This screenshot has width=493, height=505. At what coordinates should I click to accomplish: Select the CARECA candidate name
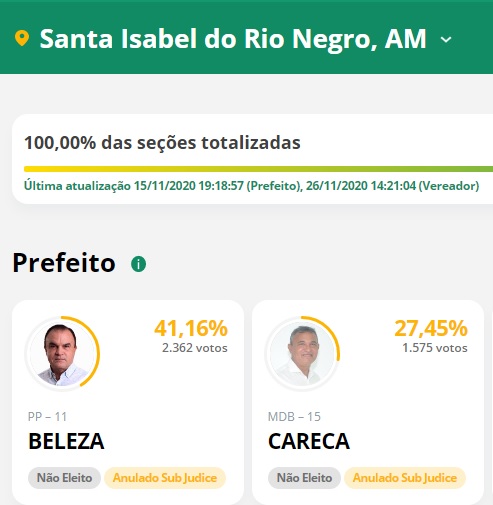click(309, 441)
